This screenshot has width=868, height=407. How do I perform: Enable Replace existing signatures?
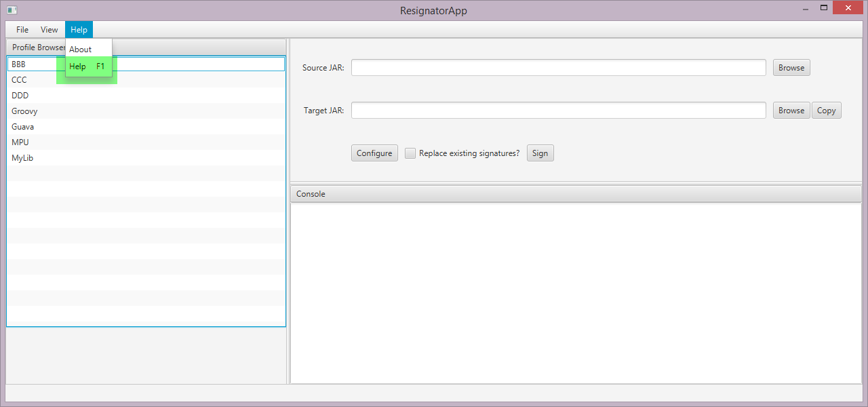point(410,153)
